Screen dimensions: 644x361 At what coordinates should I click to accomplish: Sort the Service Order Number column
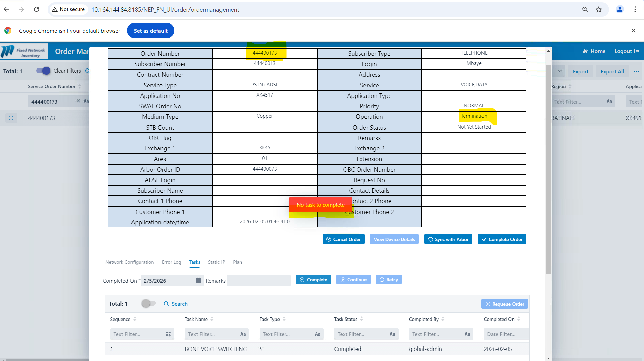[x=80, y=86]
